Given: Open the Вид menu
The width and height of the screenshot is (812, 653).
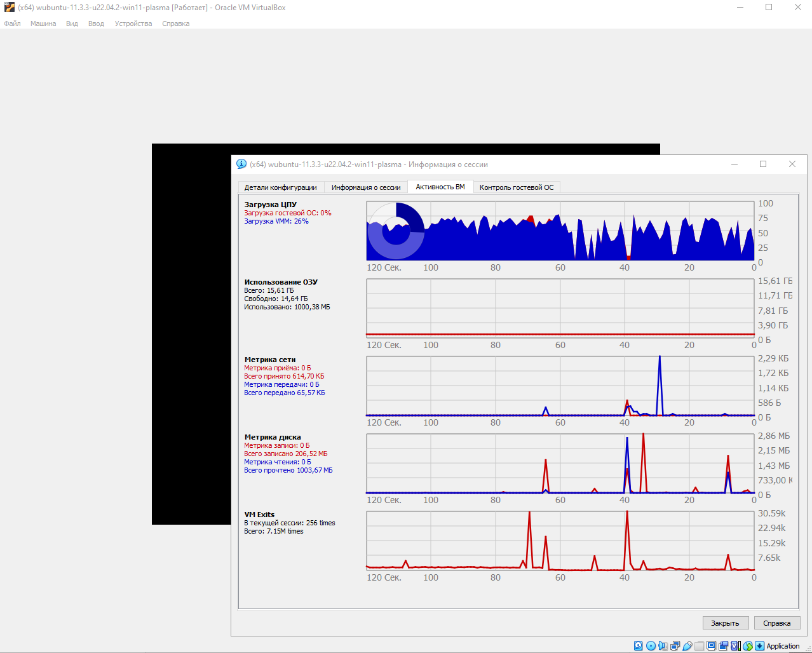Looking at the screenshot, I should click(x=72, y=24).
